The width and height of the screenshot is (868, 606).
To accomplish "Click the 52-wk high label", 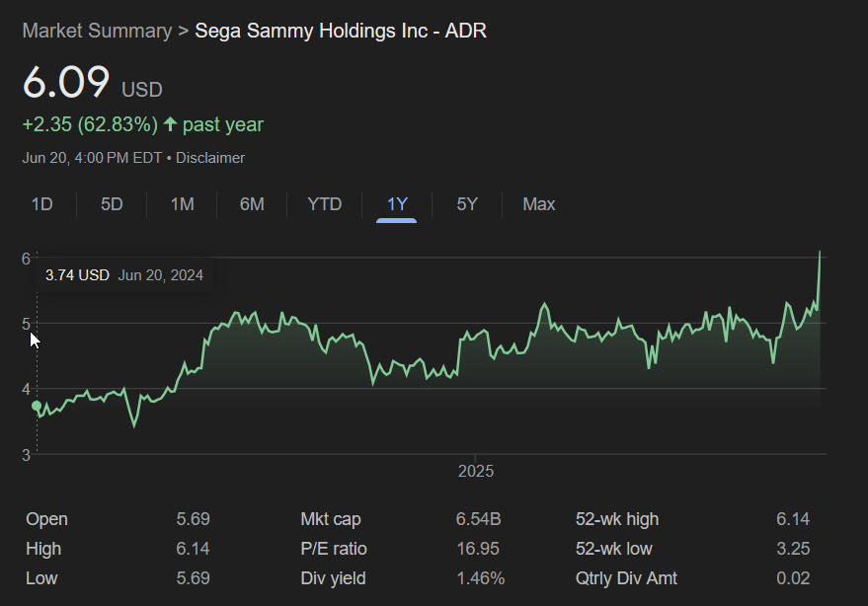I will (617, 519).
